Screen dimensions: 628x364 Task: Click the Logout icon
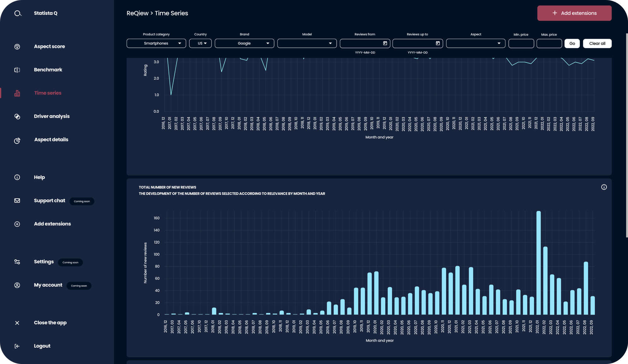click(x=17, y=346)
